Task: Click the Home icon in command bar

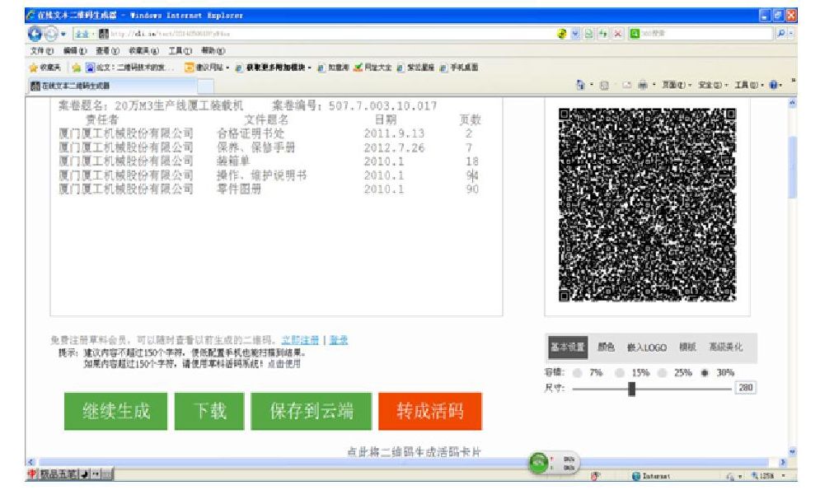Action: point(580,85)
